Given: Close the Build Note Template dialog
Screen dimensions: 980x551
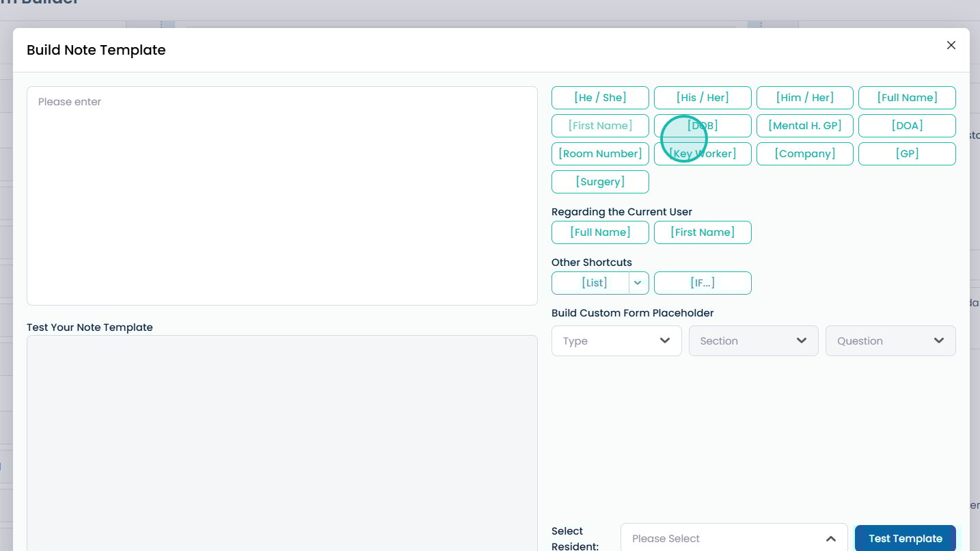Looking at the screenshot, I should click(951, 45).
